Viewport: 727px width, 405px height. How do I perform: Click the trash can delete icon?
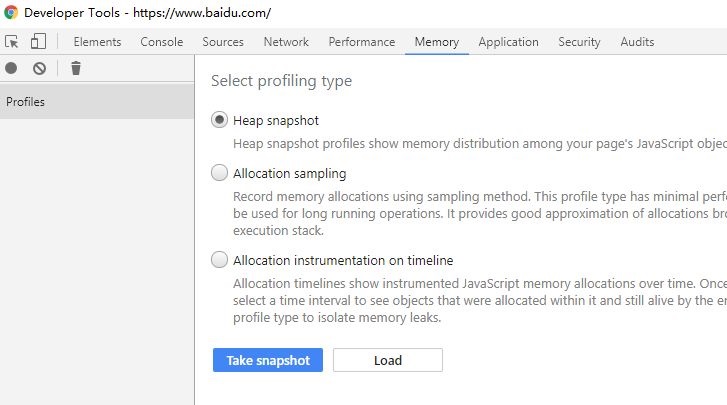coord(76,68)
